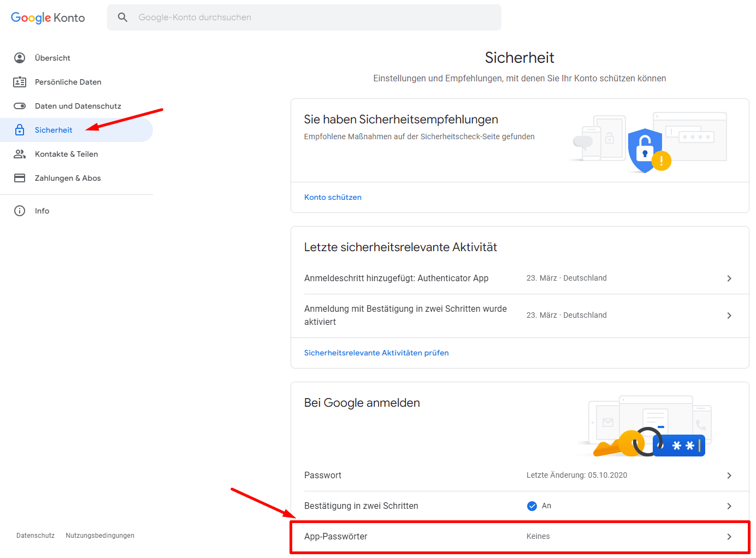Click the Kontakte & Teilen people icon
Screen dimensions: 756x558
click(x=20, y=154)
